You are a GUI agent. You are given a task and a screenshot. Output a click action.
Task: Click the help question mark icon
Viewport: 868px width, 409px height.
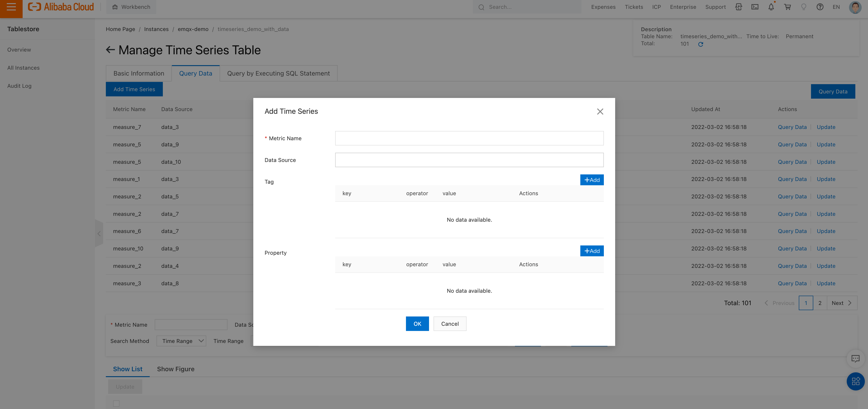tap(820, 7)
